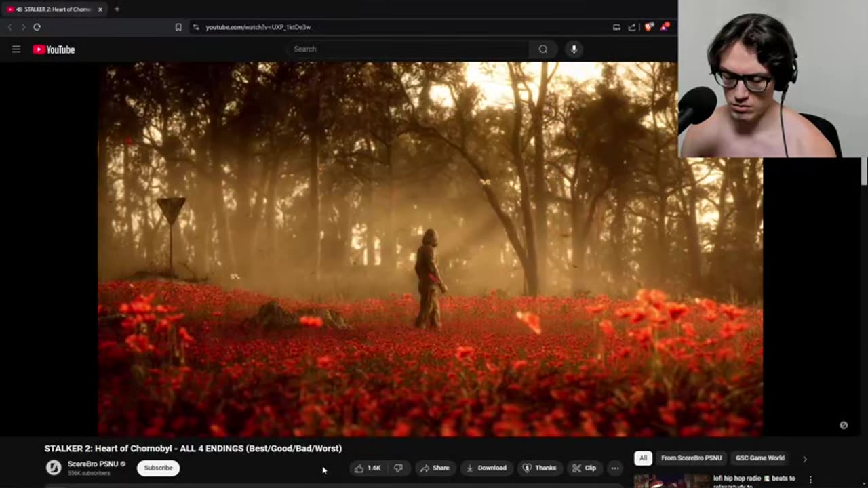Open site settings icon beside the URL
The width and height of the screenshot is (868, 488).
(x=196, y=27)
